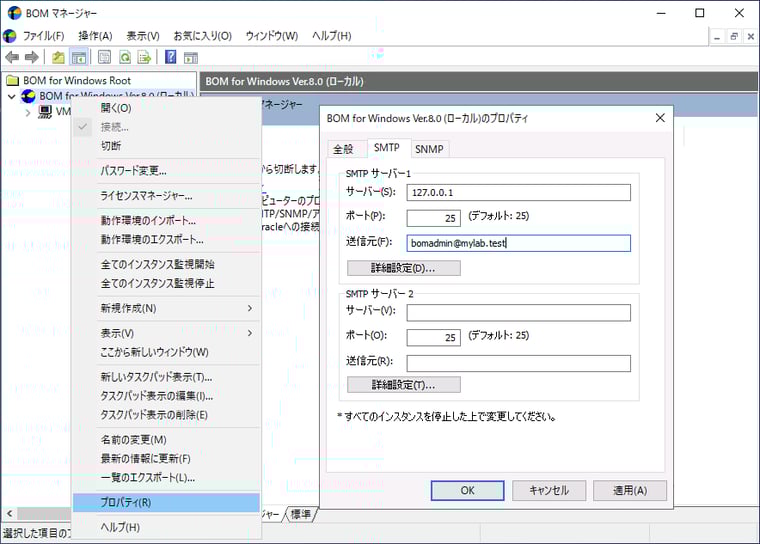Image resolution: width=760 pixels, height=544 pixels.
Task: Choose ヘルプ(H) at context menu bottom
Action: coord(167,527)
